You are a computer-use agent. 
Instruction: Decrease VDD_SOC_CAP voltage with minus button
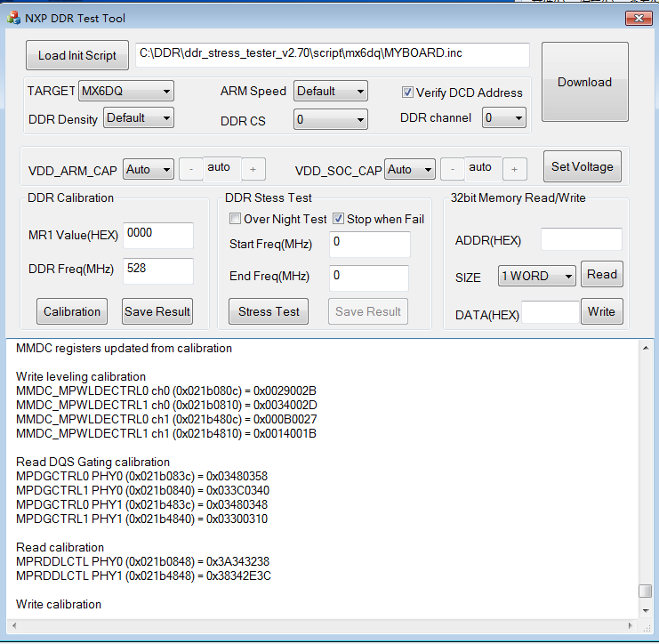[x=453, y=169]
